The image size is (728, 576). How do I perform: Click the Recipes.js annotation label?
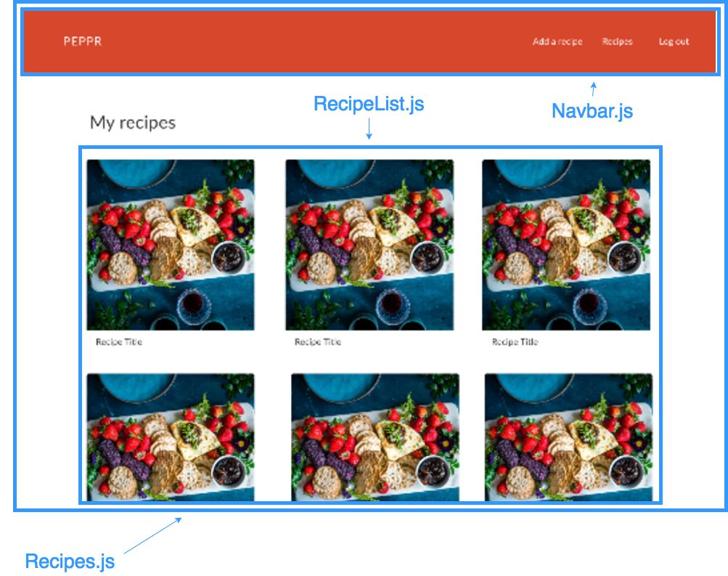pyautogui.click(x=70, y=561)
